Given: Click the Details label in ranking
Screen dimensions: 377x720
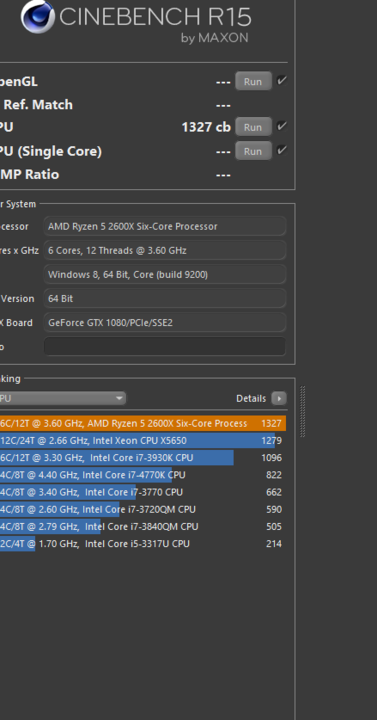Looking at the screenshot, I should (x=251, y=399).
